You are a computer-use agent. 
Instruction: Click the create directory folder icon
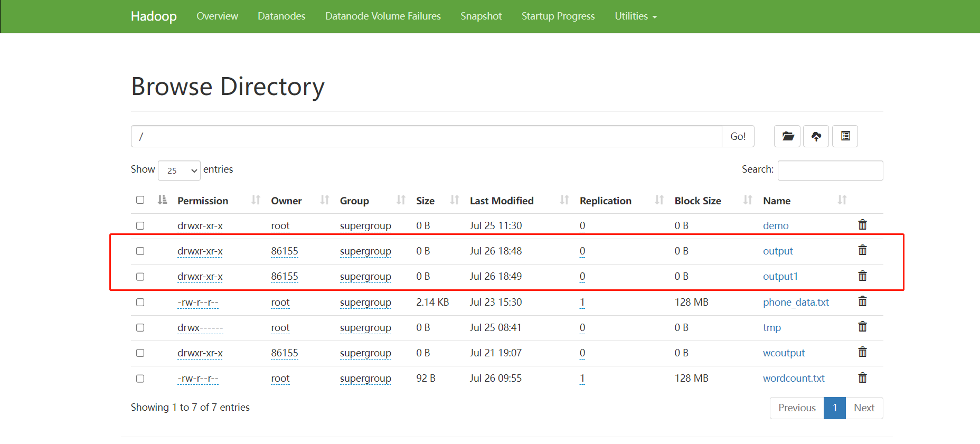[787, 136]
